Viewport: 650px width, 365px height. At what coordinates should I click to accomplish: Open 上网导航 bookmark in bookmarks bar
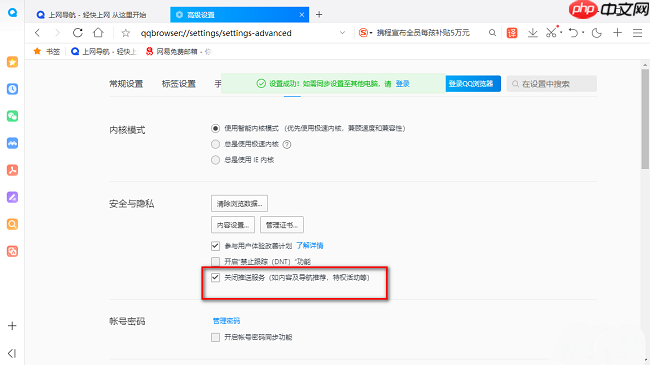click(104, 51)
